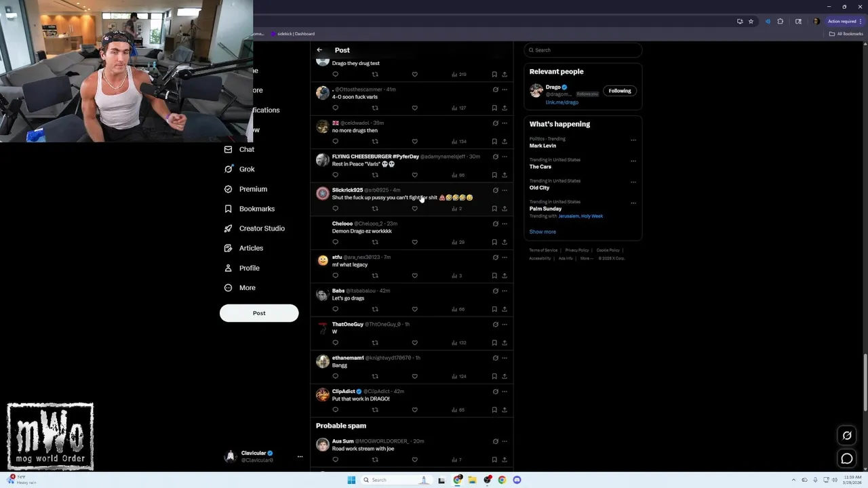This screenshot has height=488, width=868.
Task: Go back using the Post header arrow
Action: (x=319, y=50)
